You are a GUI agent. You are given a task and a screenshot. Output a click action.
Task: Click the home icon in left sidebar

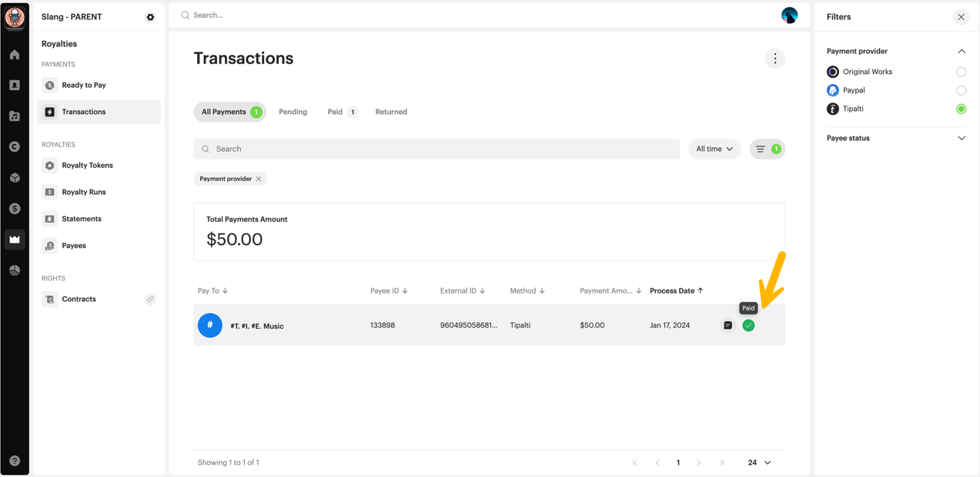pyautogui.click(x=15, y=55)
